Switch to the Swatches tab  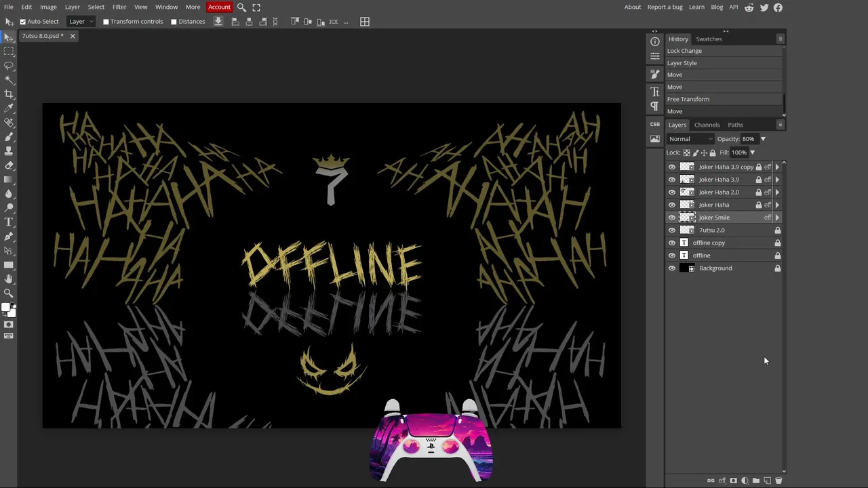tap(709, 39)
